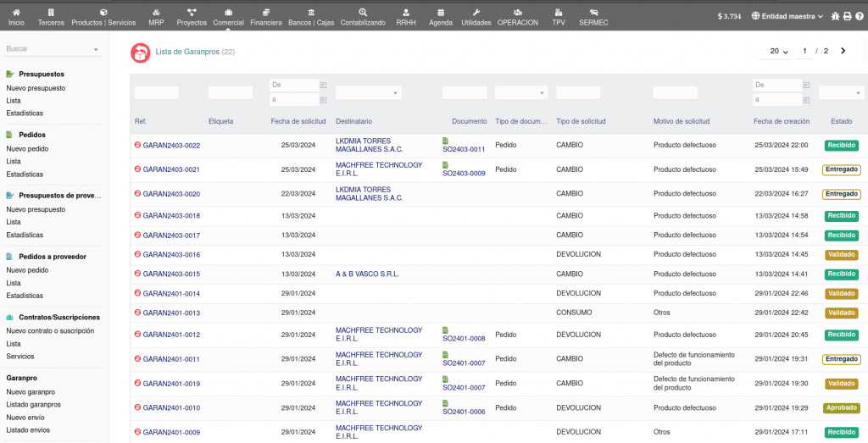Click the bug report icon

coord(835,16)
